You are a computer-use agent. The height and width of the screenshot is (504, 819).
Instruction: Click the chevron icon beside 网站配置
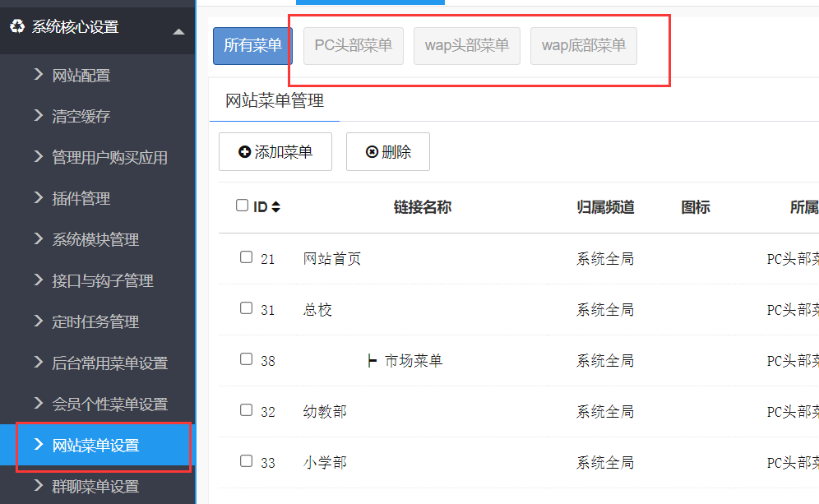tap(39, 75)
